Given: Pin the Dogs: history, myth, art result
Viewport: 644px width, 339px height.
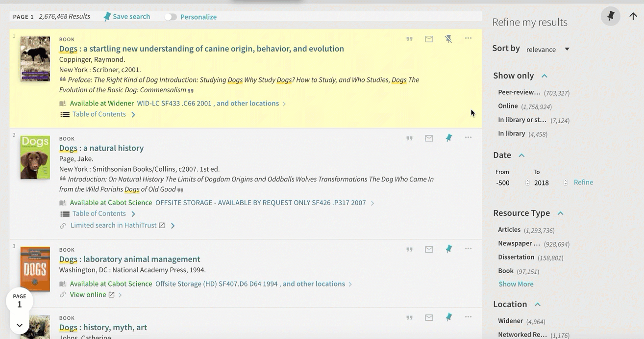Looking at the screenshot, I should [448, 317].
